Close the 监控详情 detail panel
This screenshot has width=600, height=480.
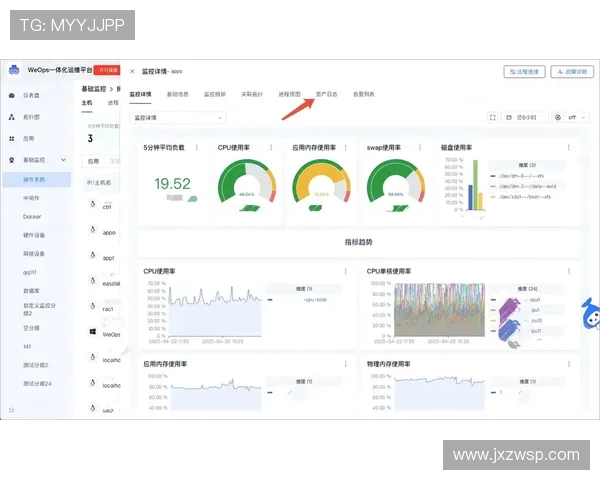pos(132,72)
